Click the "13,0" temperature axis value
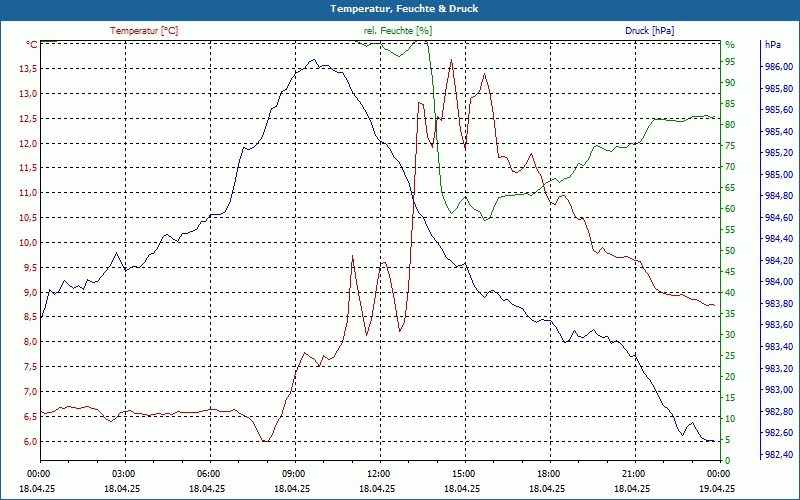 [x=28, y=94]
